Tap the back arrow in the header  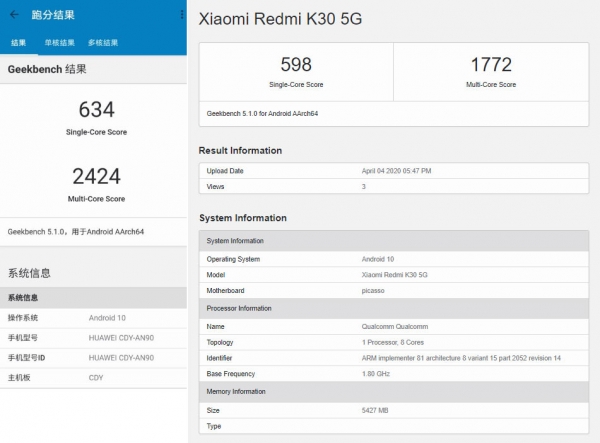[16, 16]
